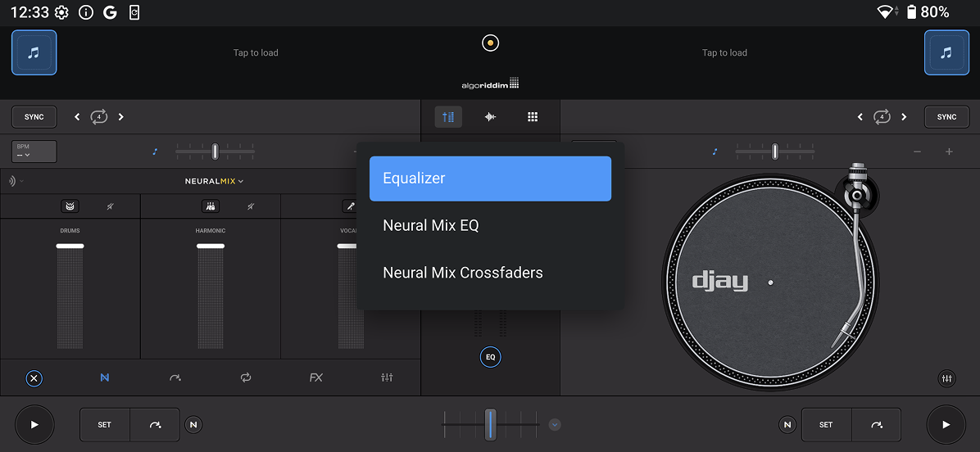This screenshot has width=980, height=452.
Task: Set cue point on left deck
Action: click(104, 424)
